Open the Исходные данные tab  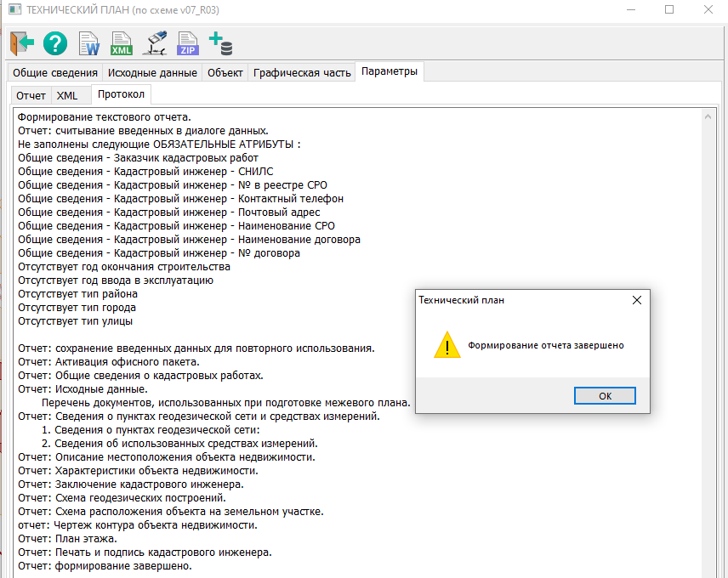click(x=153, y=73)
